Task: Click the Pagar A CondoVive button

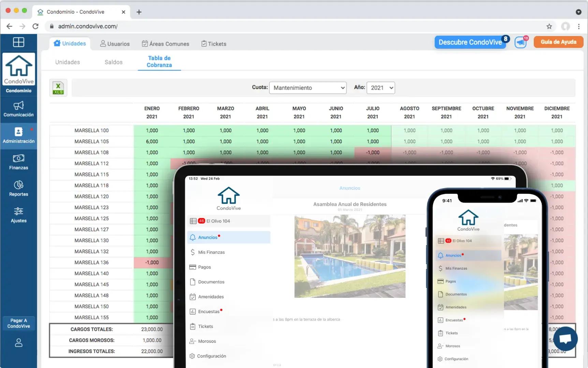Action: click(18, 323)
